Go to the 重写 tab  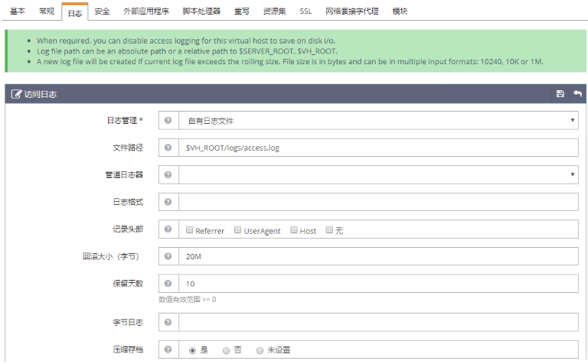click(241, 11)
